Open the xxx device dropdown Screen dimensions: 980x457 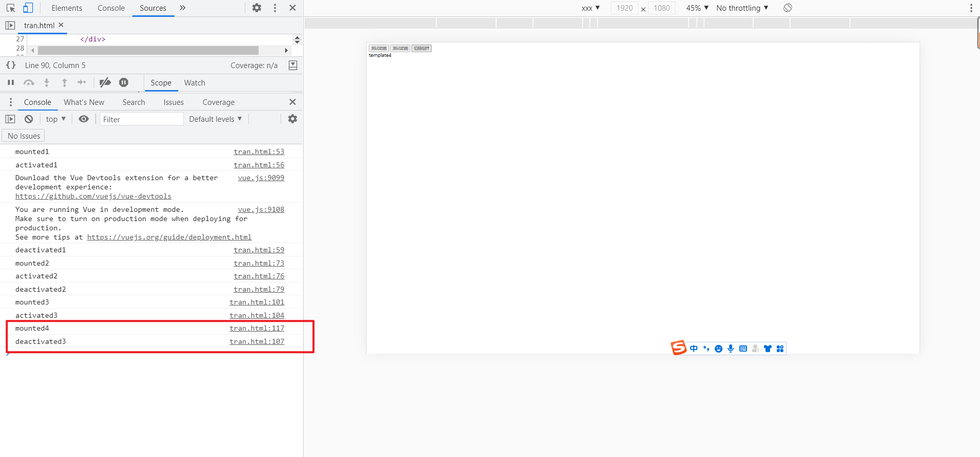pyautogui.click(x=591, y=8)
